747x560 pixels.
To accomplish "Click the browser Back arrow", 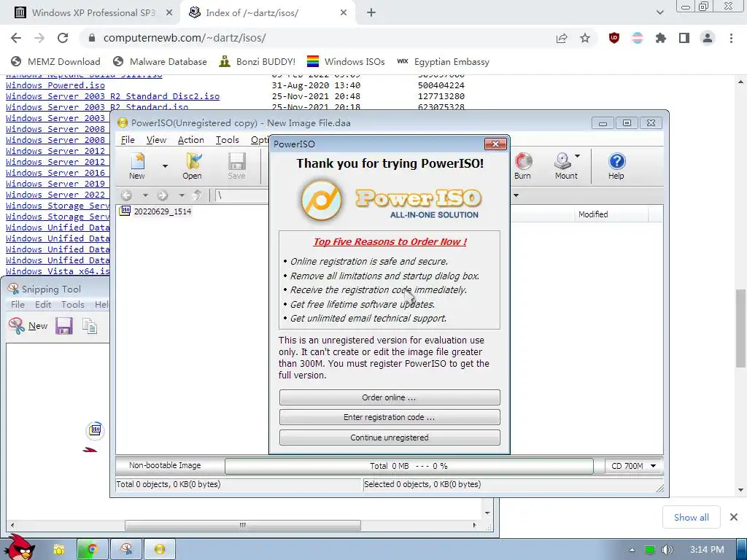I will [x=16, y=38].
